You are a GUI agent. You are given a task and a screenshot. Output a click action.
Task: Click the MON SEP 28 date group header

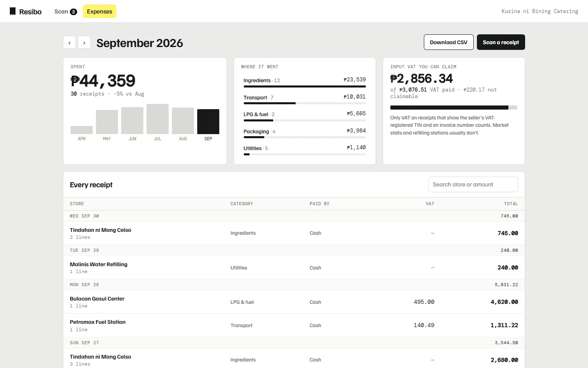[294, 285]
